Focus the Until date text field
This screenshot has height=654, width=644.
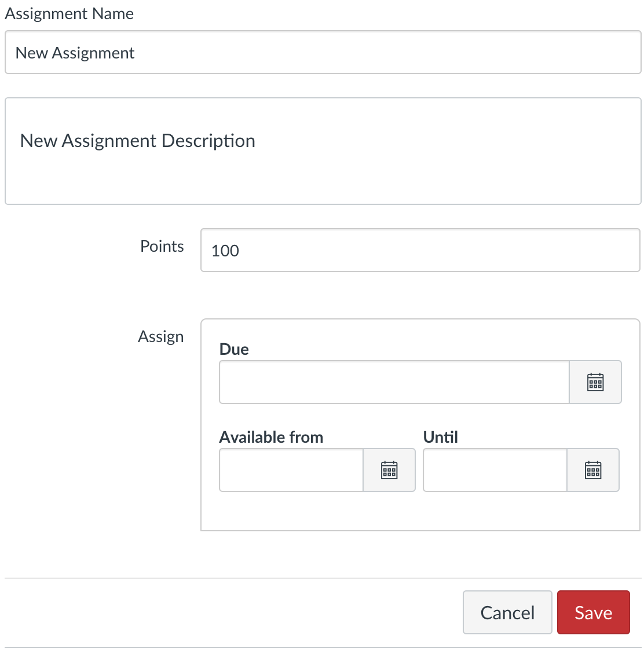pos(495,470)
